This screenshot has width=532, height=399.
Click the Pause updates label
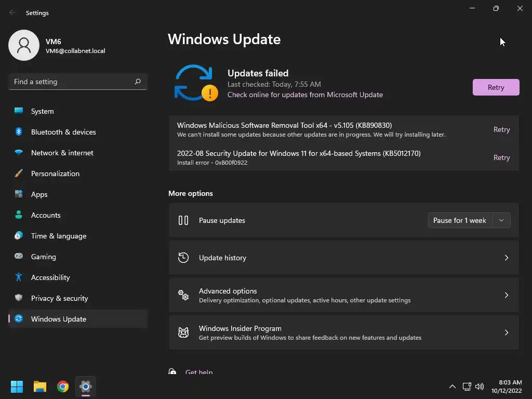(222, 220)
